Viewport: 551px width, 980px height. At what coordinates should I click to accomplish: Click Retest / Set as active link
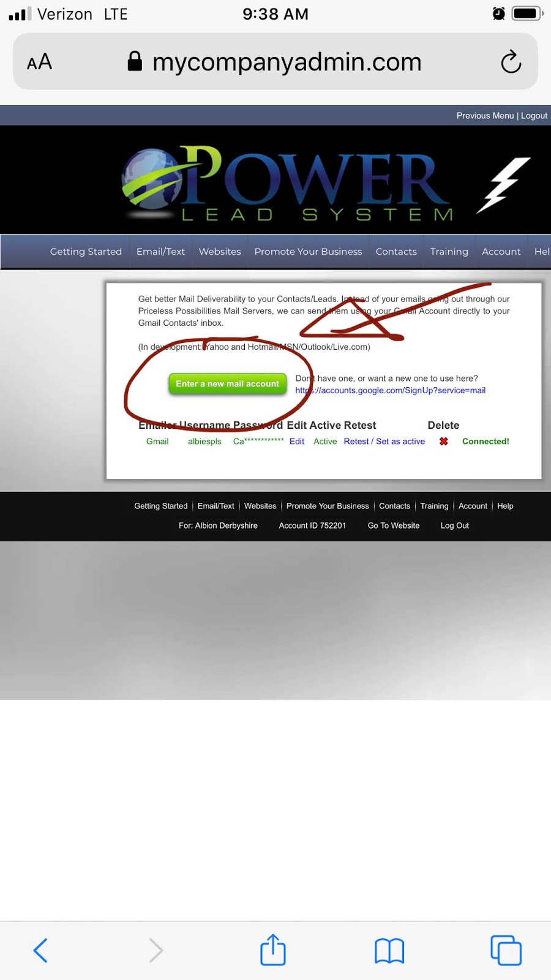pos(384,441)
